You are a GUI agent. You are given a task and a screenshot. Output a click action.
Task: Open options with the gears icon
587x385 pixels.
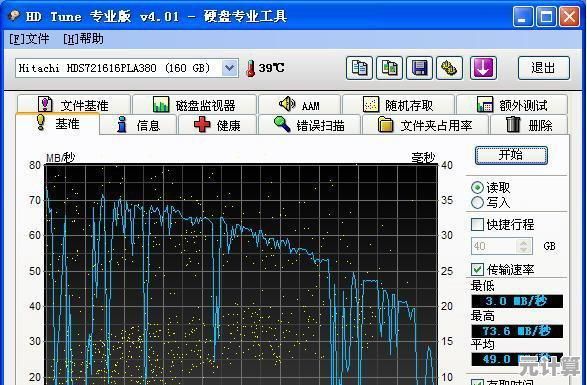coord(449,68)
